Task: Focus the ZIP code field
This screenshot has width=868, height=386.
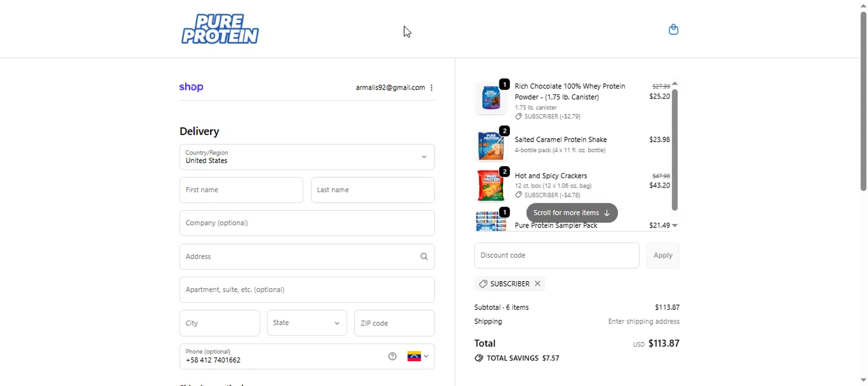Action: (x=394, y=323)
